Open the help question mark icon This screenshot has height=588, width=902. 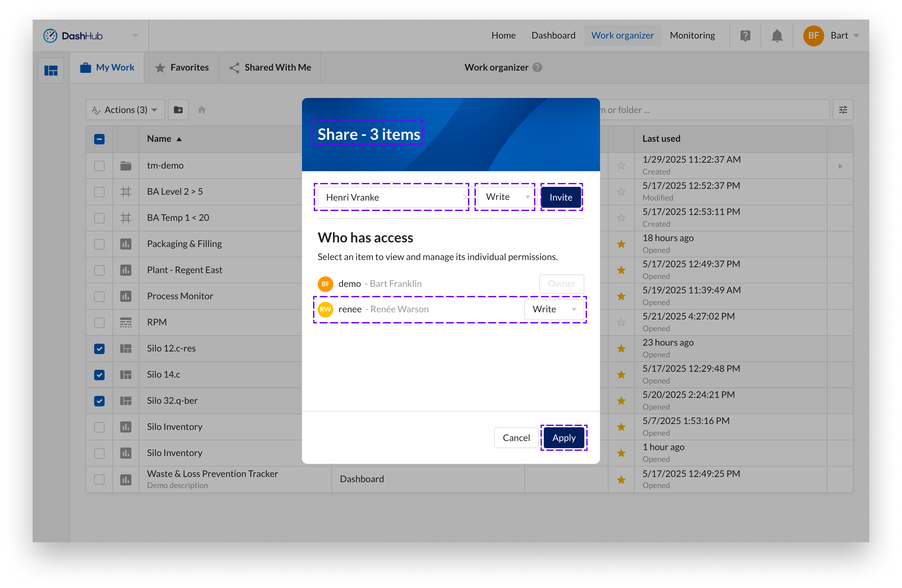(745, 36)
